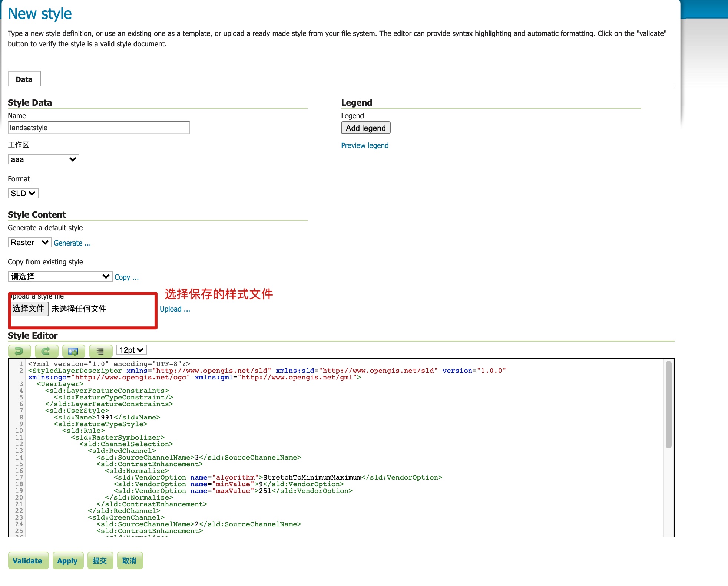
Task: Expand the Raster default style dropdown
Action: (30, 243)
